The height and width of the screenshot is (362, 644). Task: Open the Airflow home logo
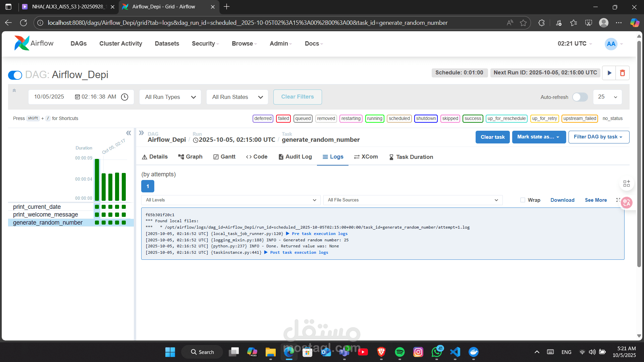point(34,43)
